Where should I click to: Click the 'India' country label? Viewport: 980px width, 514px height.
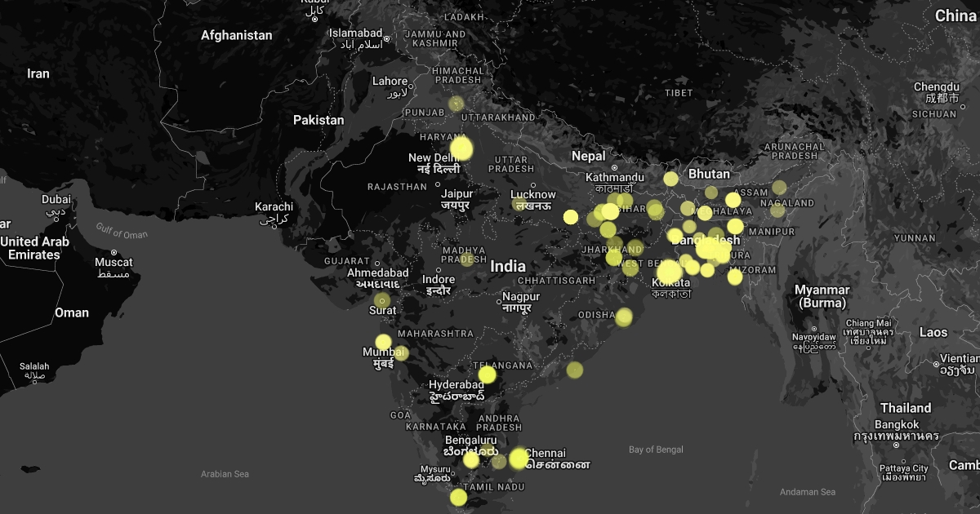point(508,266)
